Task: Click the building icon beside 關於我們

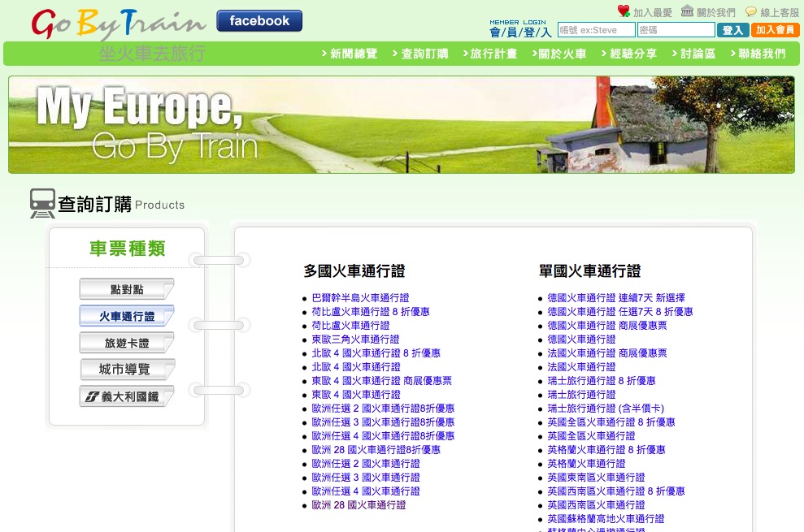Action: click(687, 11)
